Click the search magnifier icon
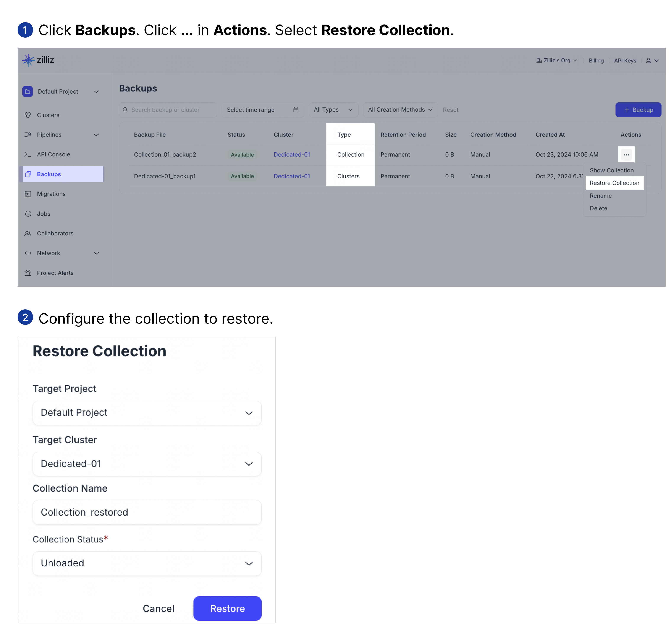The image size is (671, 644). pyautogui.click(x=125, y=110)
